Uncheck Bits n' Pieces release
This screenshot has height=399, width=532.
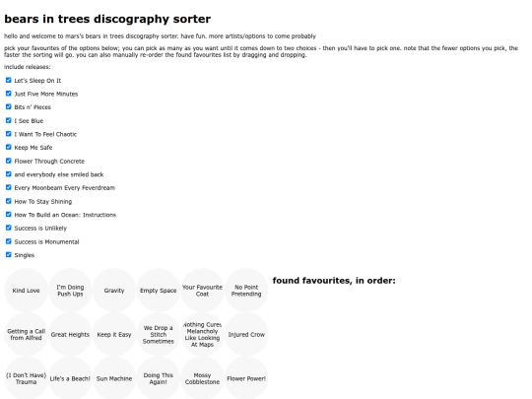[9, 106]
